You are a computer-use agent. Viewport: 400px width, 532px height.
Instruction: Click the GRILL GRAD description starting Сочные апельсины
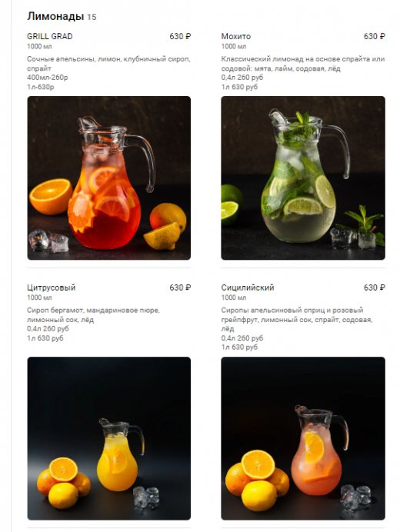tap(108, 72)
